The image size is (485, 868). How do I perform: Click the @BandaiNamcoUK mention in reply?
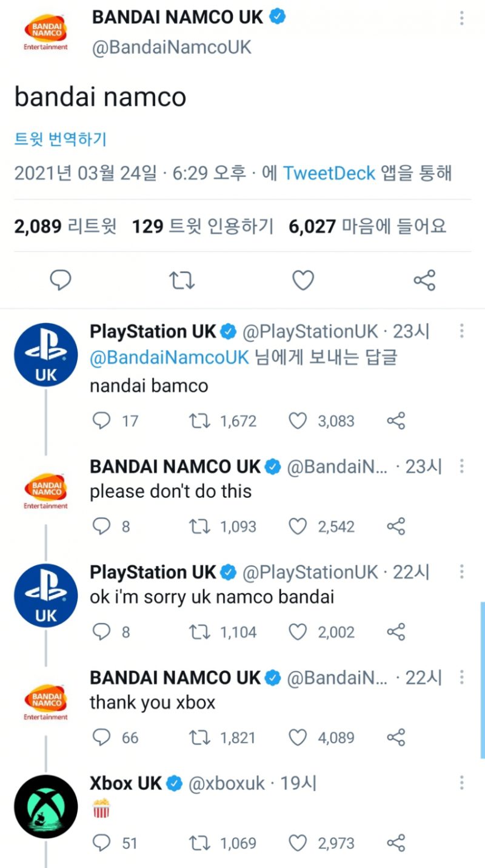click(x=169, y=357)
